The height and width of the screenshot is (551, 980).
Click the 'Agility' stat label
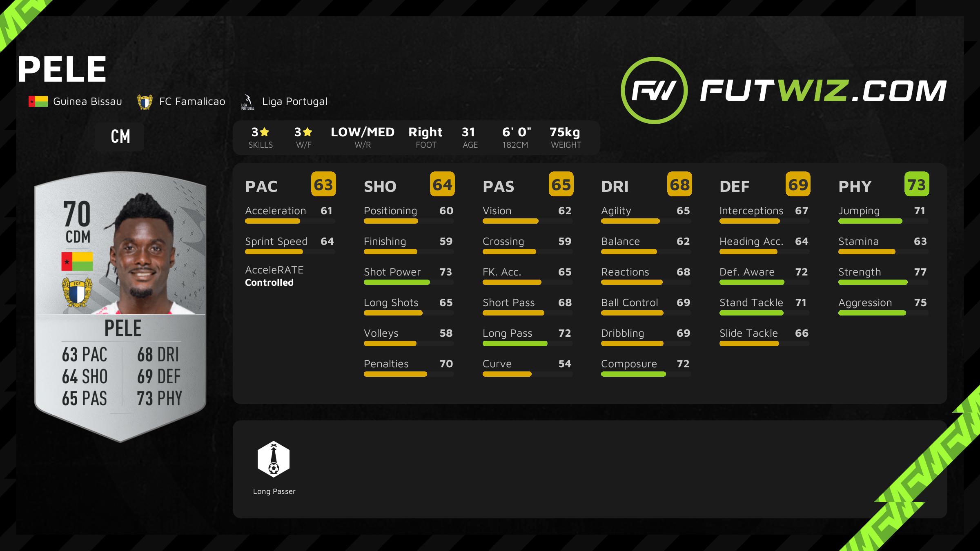pos(616,211)
